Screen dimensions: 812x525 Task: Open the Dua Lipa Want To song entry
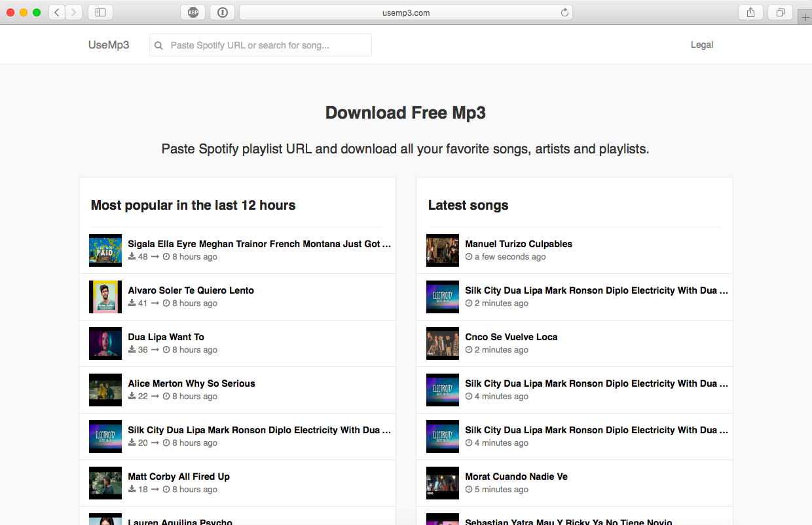(166, 336)
